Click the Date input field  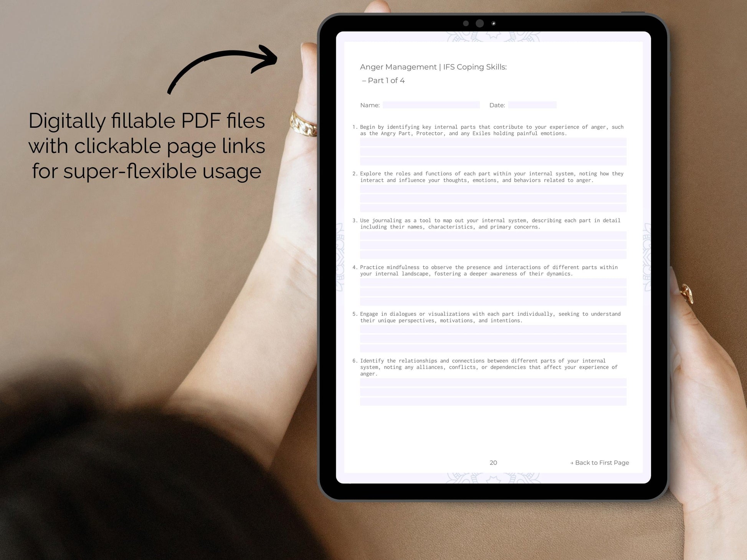pos(532,105)
